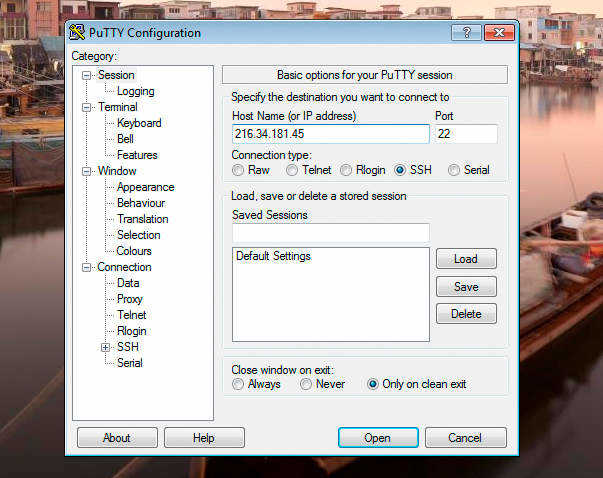Open the Serial category in tree
Image resolution: width=603 pixels, height=478 pixels.
coord(130,363)
